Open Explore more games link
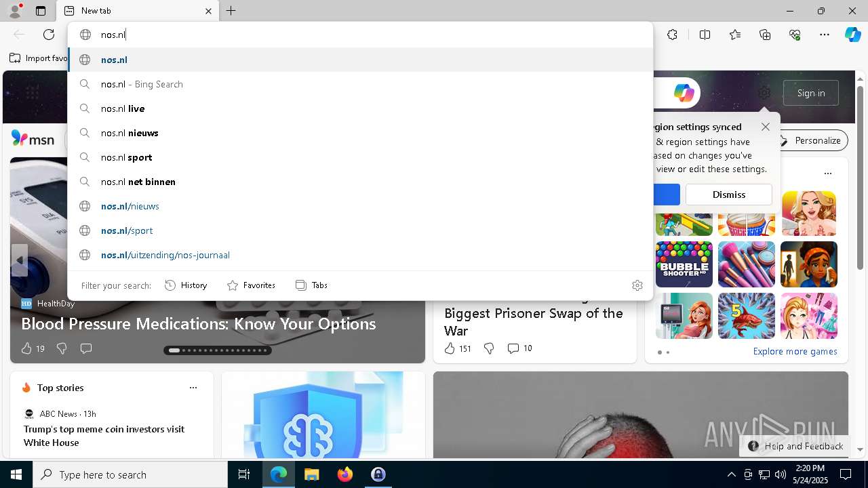Image resolution: width=868 pixels, height=488 pixels. coord(795,351)
